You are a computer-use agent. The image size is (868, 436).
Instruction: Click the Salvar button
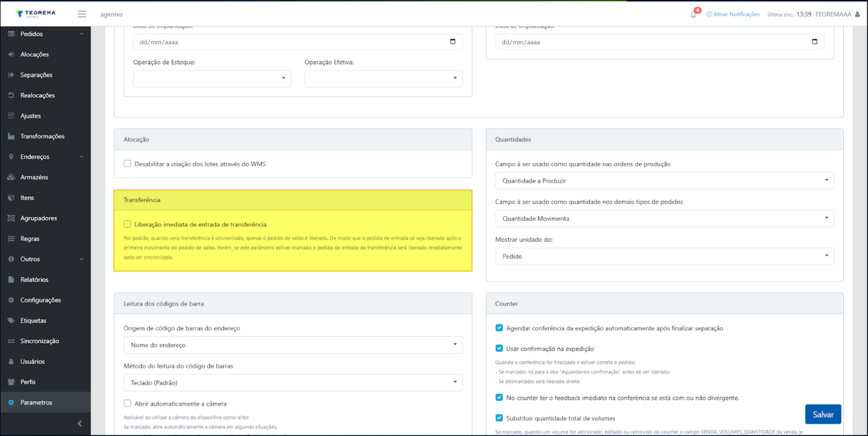click(822, 415)
